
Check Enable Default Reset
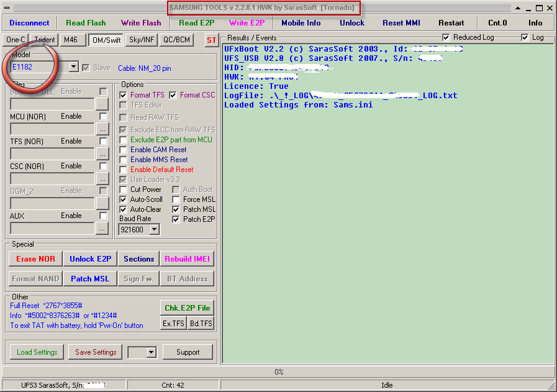124,170
